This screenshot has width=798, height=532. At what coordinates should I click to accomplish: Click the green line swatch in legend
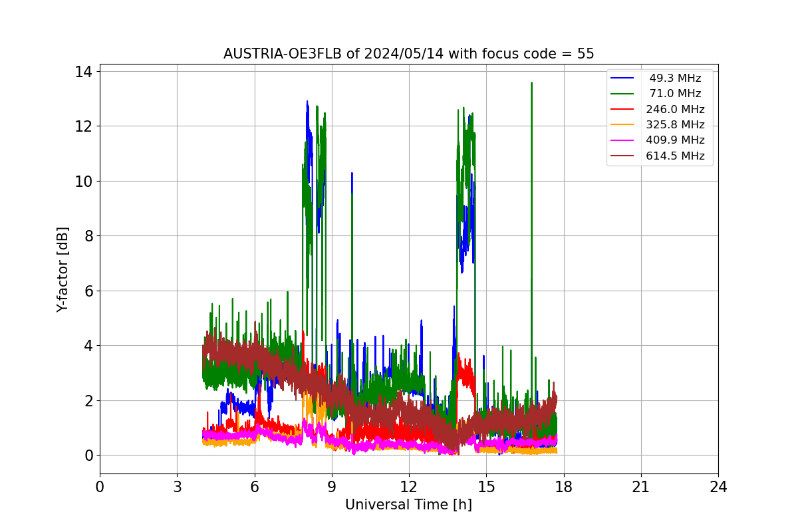tap(622, 94)
